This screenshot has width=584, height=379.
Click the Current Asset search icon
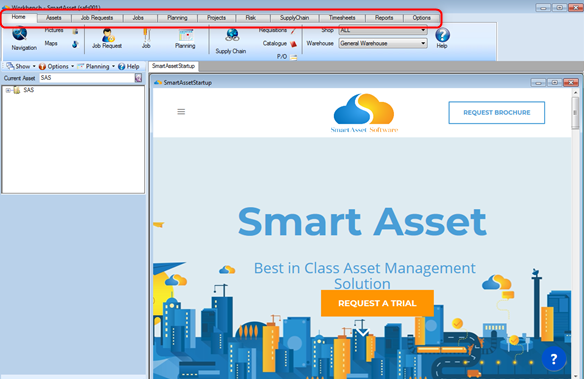pos(138,77)
